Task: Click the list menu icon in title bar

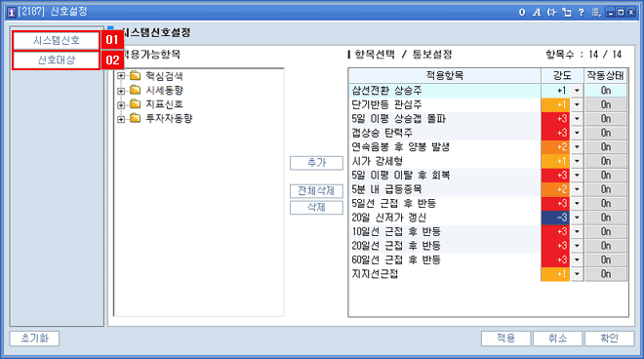Action: coord(596,13)
